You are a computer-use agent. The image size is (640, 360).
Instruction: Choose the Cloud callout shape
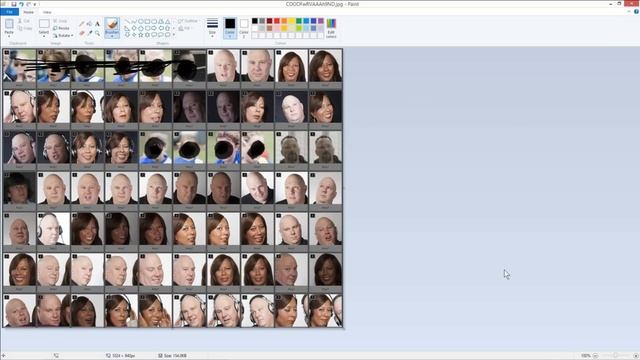point(167,35)
